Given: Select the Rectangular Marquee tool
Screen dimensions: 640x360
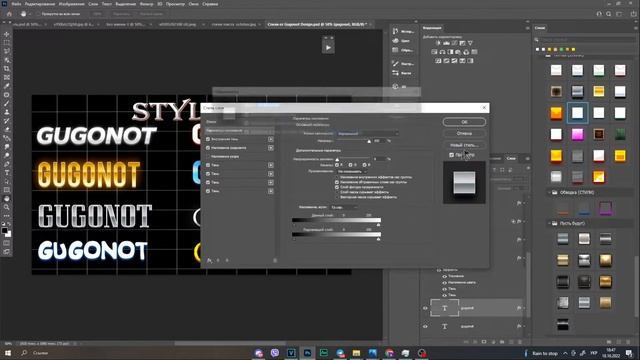Looking at the screenshot, I should 7,43.
